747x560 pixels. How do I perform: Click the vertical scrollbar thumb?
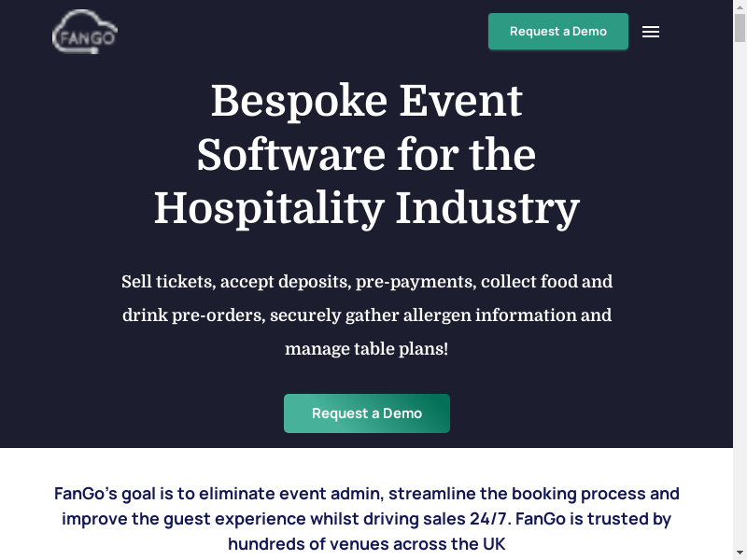(740, 28)
